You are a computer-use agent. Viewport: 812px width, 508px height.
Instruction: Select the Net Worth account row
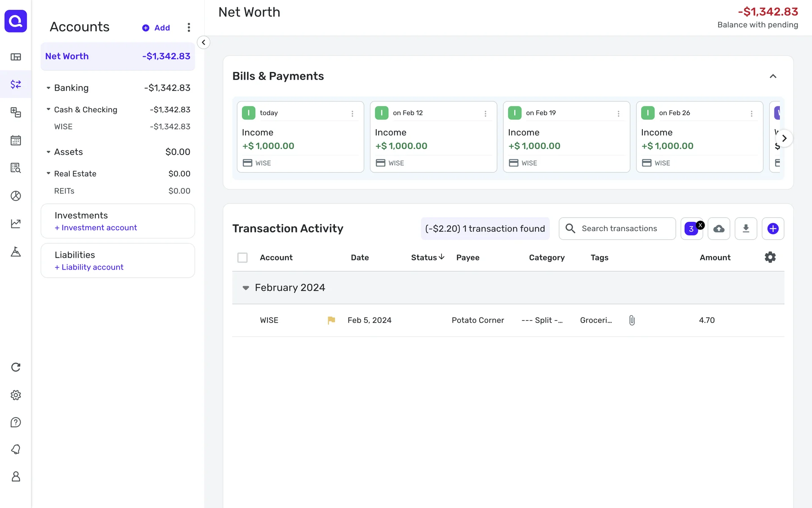click(x=118, y=56)
